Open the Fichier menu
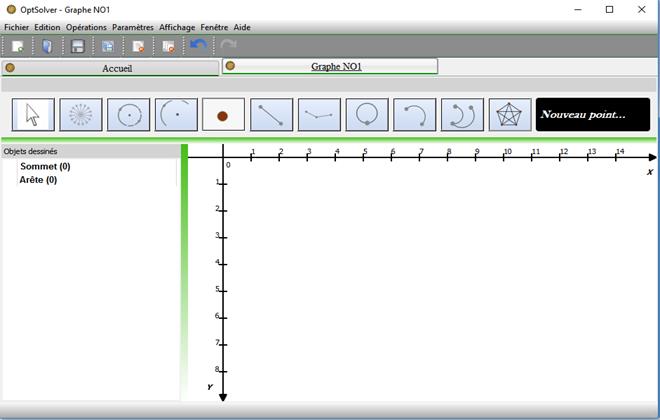Image resolution: width=660 pixels, height=420 pixels. [16, 27]
